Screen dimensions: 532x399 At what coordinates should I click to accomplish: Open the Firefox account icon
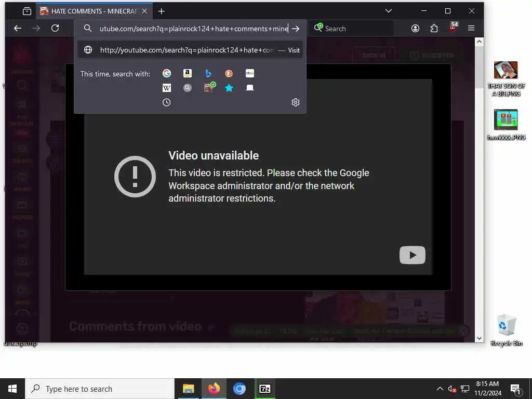[415, 28]
